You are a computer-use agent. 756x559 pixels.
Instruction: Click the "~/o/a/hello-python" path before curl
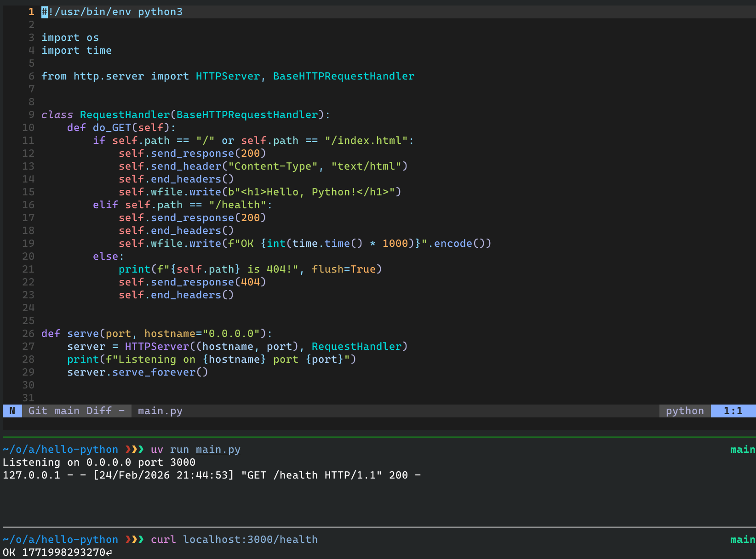pos(60,540)
